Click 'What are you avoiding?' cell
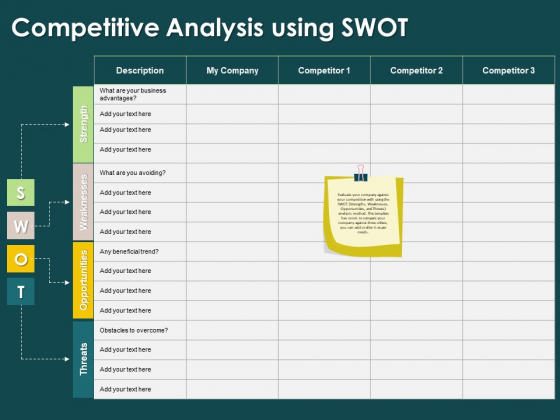Screen dimensions: 560x420 pos(140,173)
